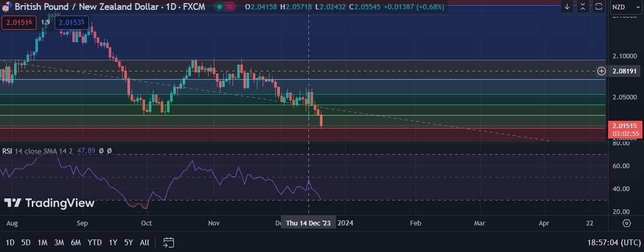
Task: Click the countdown timer 03:02:55
Action: [625, 134]
